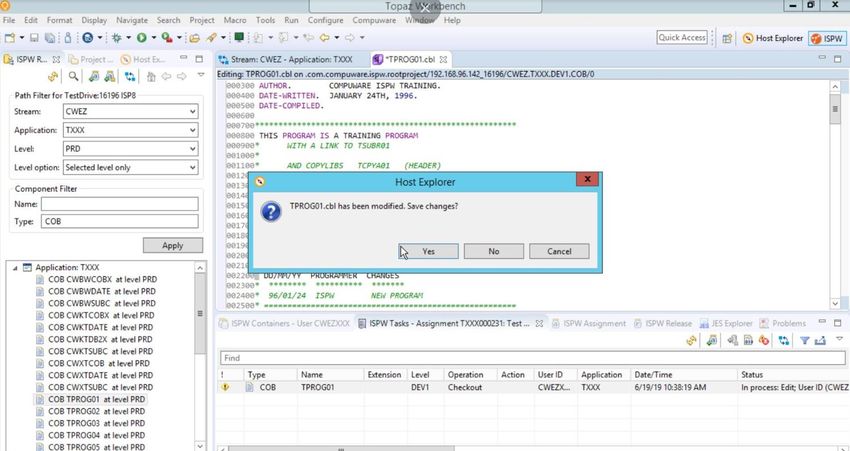
Task: Click the open folder icon in toolbar
Action: (x=194, y=38)
